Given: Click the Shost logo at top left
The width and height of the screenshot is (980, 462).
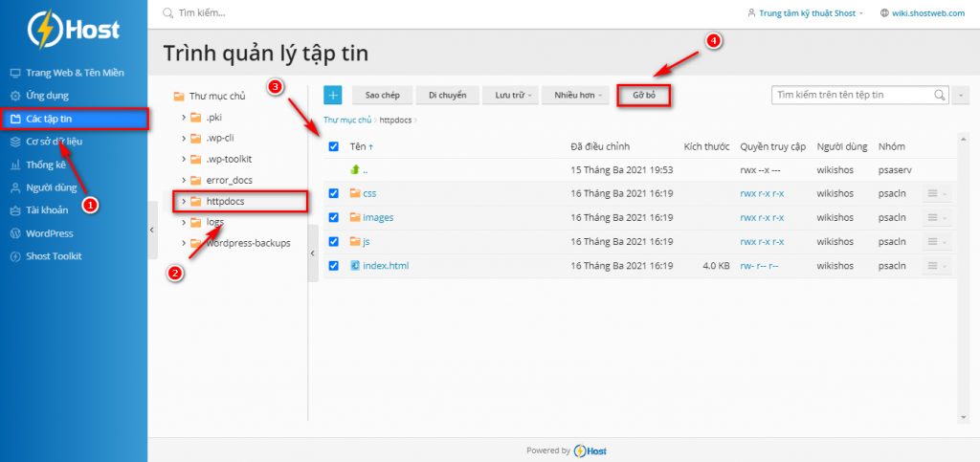Looking at the screenshot, I should click(x=74, y=30).
